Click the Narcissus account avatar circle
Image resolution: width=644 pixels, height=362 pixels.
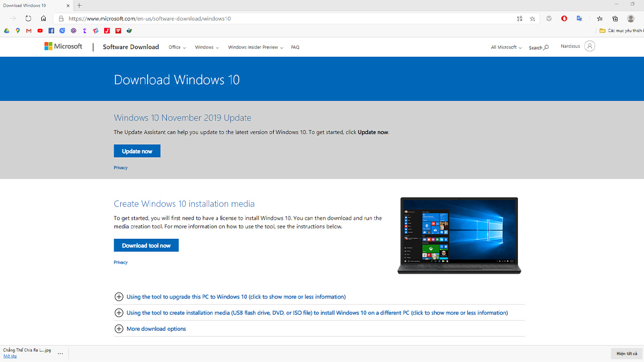click(590, 46)
